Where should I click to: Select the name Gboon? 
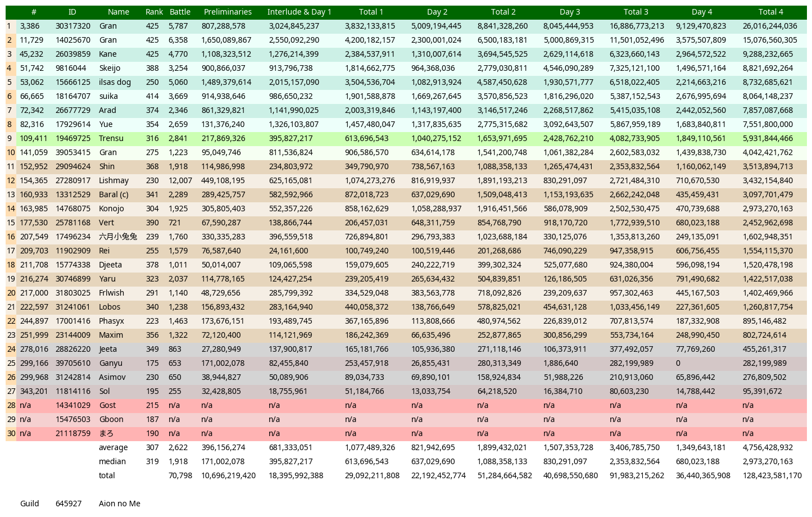pyautogui.click(x=111, y=419)
